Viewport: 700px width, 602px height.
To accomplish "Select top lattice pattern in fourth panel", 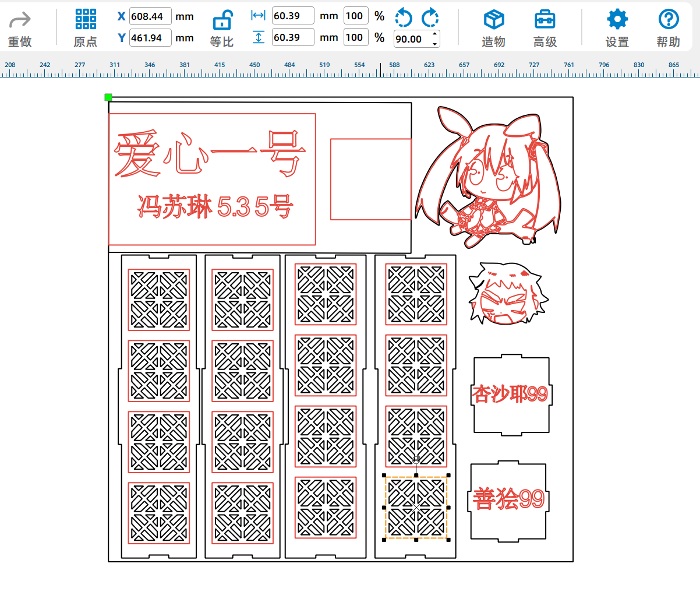I will (416, 294).
